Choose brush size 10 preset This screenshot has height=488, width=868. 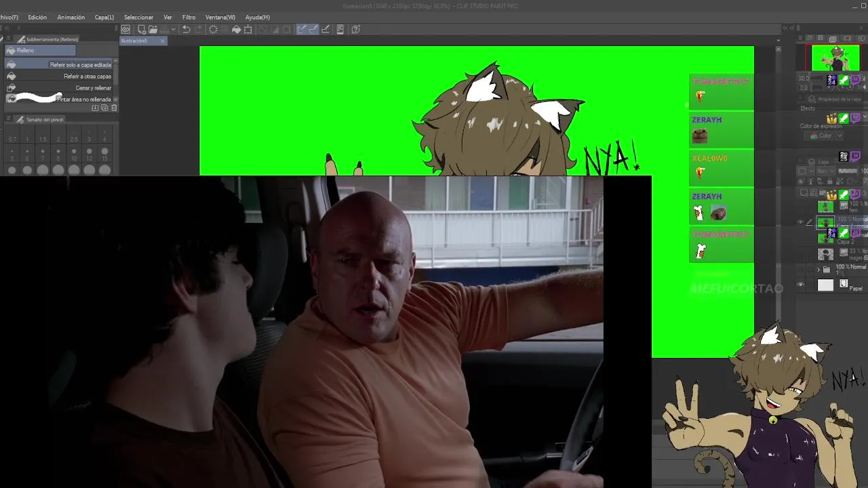click(x=74, y=155)
